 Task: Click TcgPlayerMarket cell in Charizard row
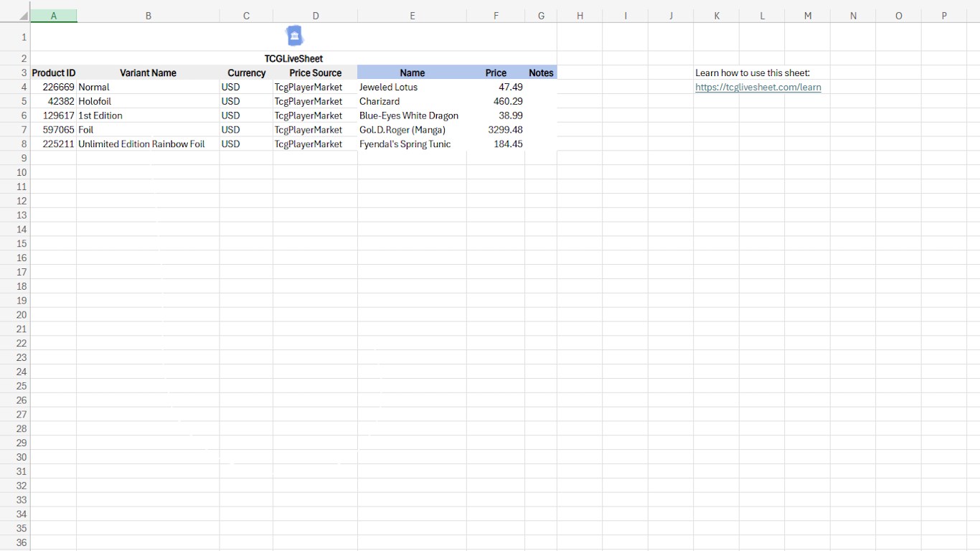pyautogui.click(x=315, y=101)
